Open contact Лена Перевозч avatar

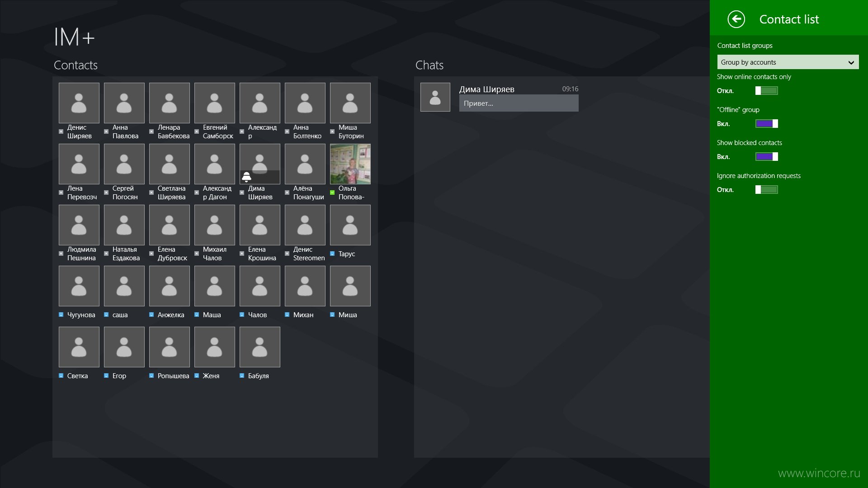79,164
